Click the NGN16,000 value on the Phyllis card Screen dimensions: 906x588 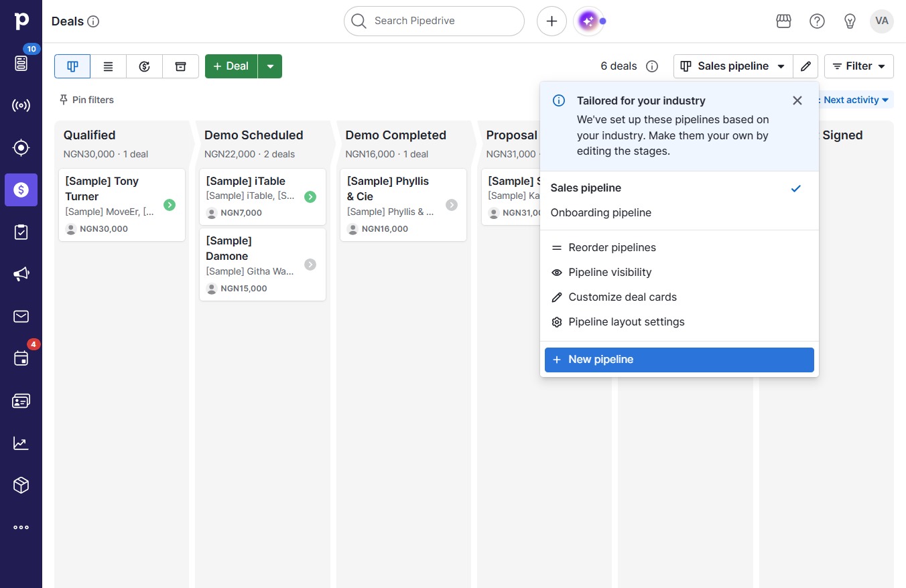coord(385,229)
